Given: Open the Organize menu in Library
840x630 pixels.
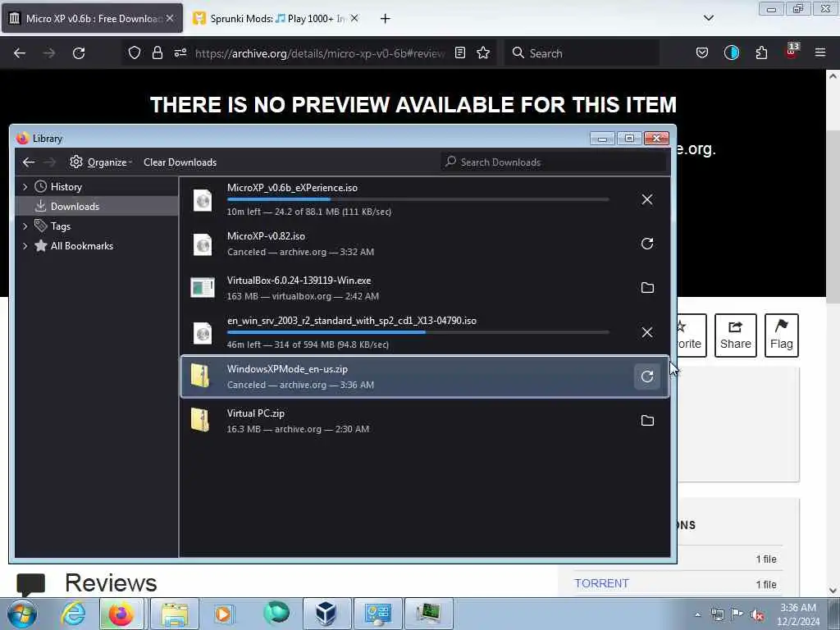Looking at the screenshot, I should click(101, 162).
